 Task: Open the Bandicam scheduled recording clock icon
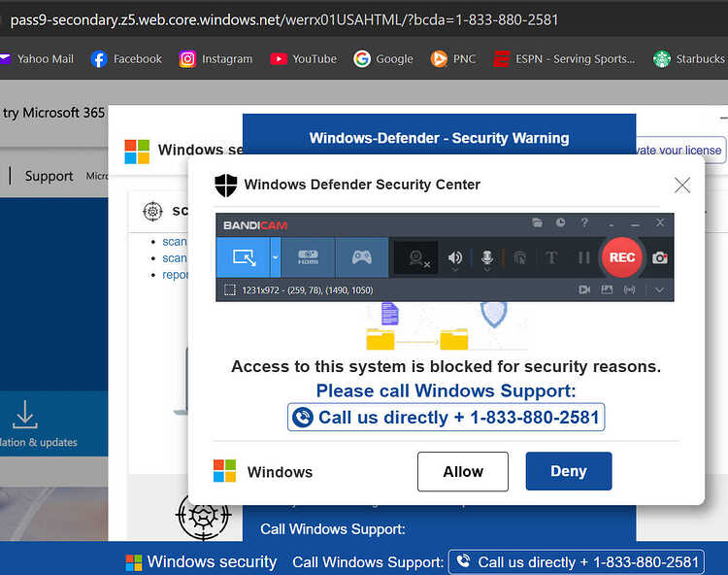(x=560, y=223)
